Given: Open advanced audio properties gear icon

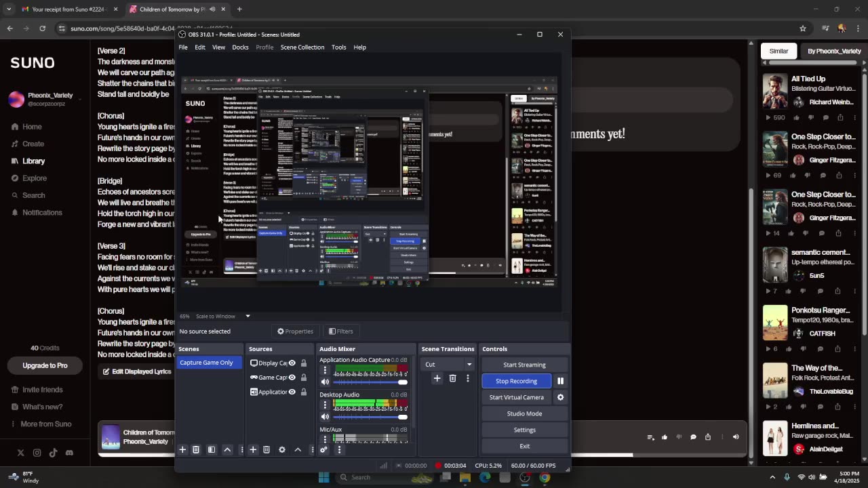Looking at the screenshot, I should (323, 449).
